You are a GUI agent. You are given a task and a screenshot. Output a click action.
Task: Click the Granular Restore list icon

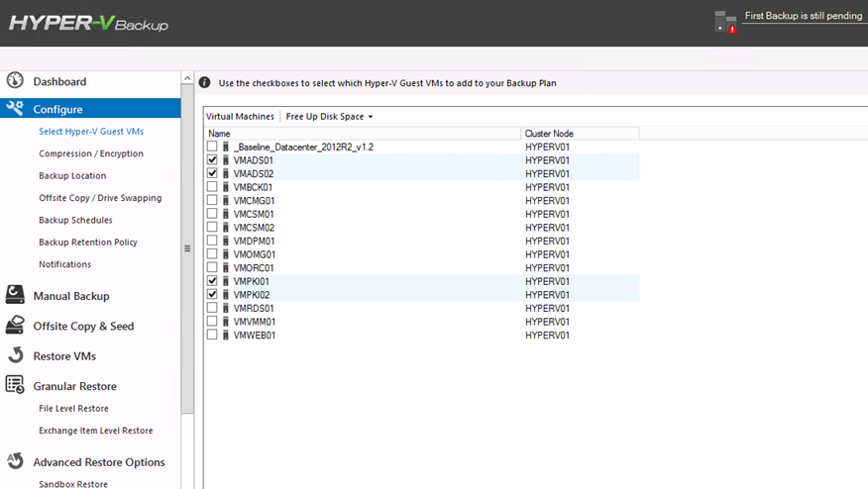click(x=15, y=385)
